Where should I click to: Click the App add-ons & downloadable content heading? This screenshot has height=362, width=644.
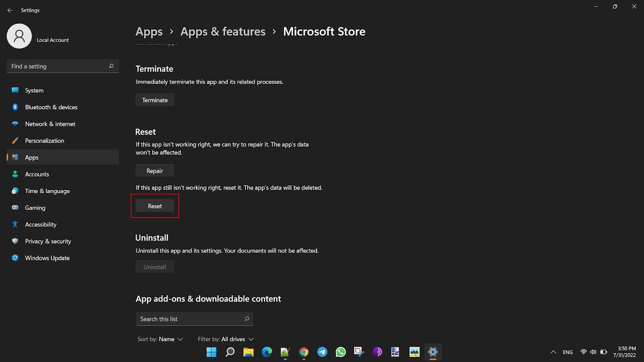click(x=208, y=299)
